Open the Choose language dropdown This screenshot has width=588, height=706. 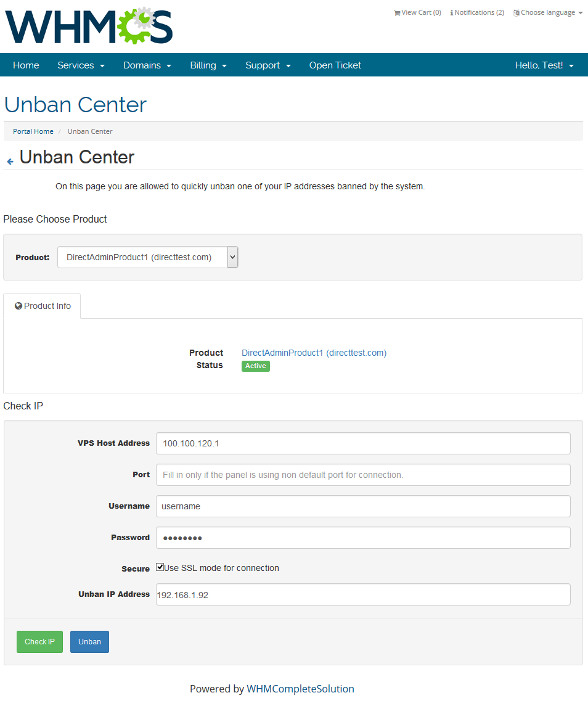coord(548,12)
